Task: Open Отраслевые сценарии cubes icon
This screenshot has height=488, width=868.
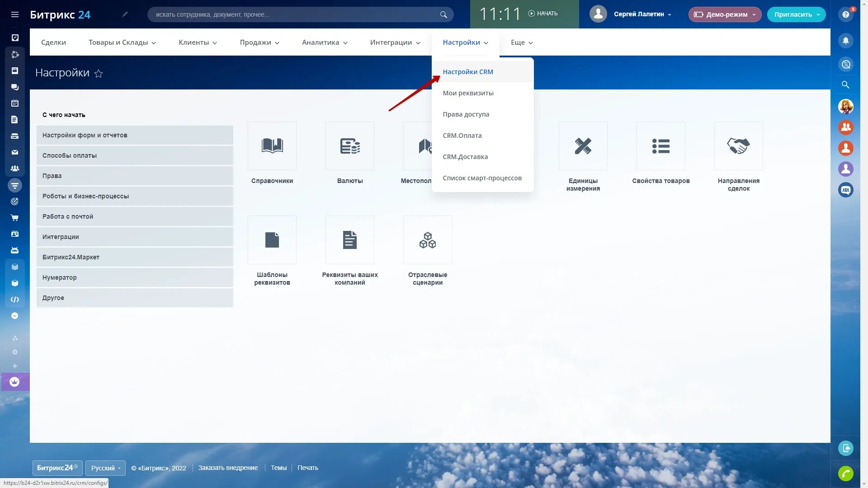Action: click(x=427, y=240)
